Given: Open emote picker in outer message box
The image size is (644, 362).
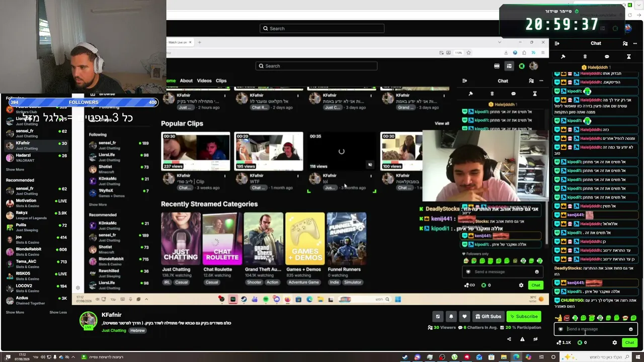Looking at the screenshot, I should pos(630,329).
